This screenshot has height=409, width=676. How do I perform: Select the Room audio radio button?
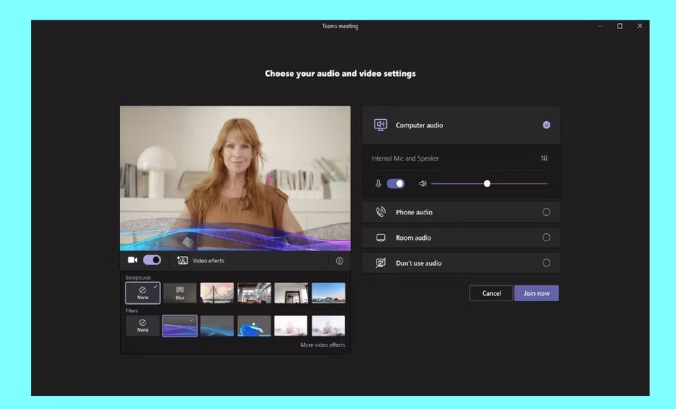(x=546, y=237)
